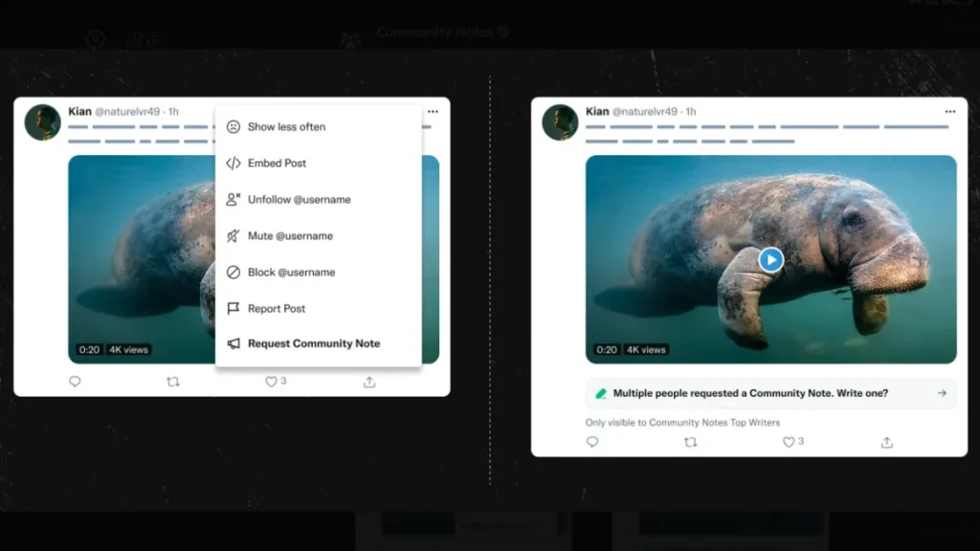Like the right post with the heart
Viewport: 980px width, 551px height.
click(x=788, y=442)
